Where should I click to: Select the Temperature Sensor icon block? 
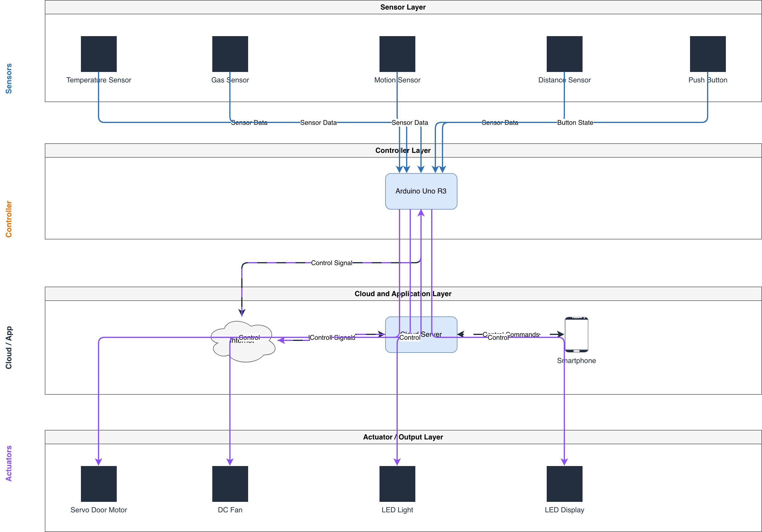pos(99,54)
